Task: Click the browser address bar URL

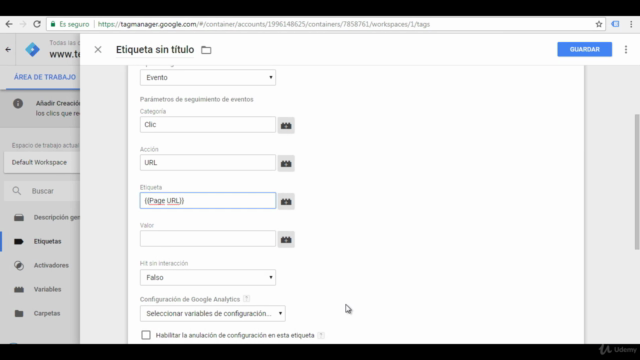Action: coord(264,24)
